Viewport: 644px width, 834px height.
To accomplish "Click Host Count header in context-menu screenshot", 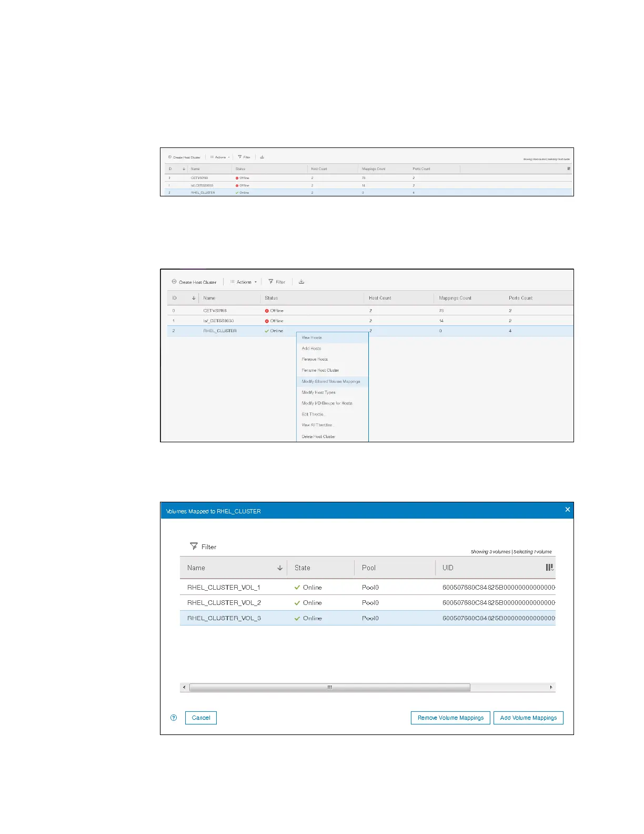I will 380,298.
